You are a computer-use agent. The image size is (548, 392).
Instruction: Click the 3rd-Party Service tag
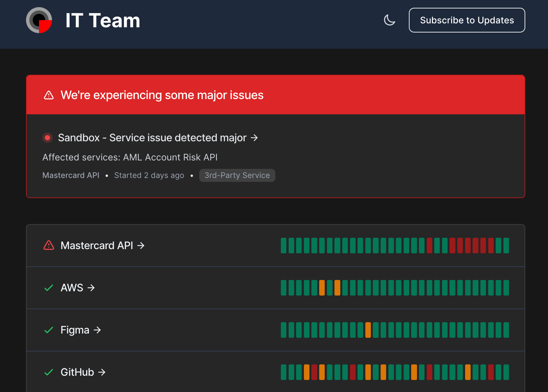click(237, 175)
